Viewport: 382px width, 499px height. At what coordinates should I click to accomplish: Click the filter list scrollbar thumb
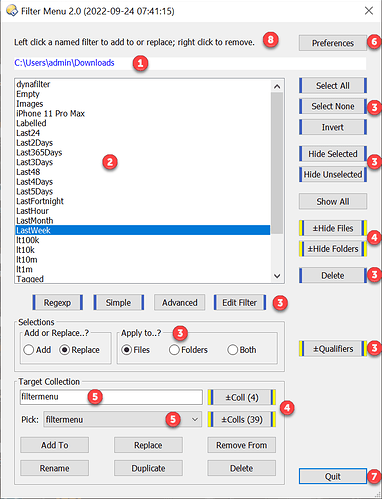[277, 163]
